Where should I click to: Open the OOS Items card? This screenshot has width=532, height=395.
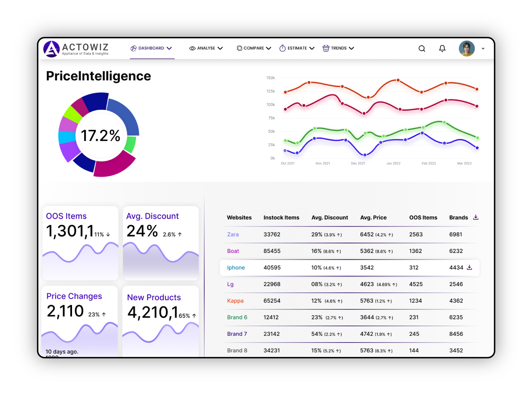click(x=80, y=243)
